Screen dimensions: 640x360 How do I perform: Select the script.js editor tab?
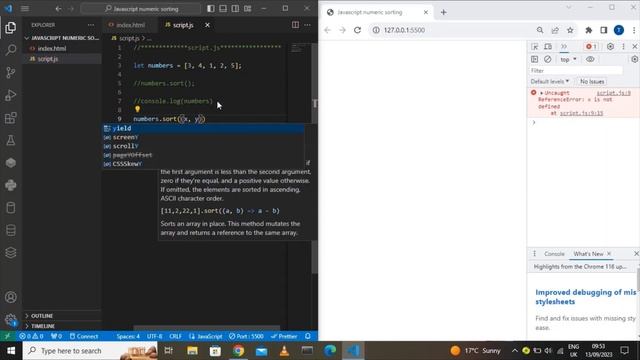coord(183,25)
